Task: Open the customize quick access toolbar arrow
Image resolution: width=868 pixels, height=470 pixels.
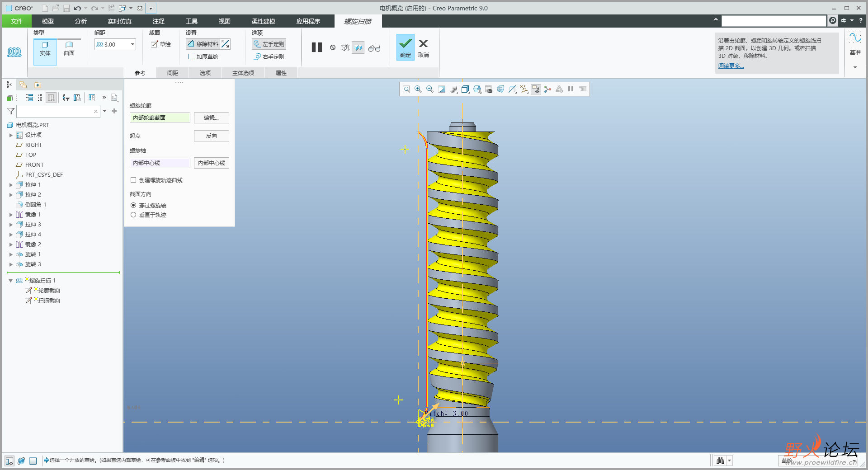Action: pyautogui.click(x=151, y=8)
